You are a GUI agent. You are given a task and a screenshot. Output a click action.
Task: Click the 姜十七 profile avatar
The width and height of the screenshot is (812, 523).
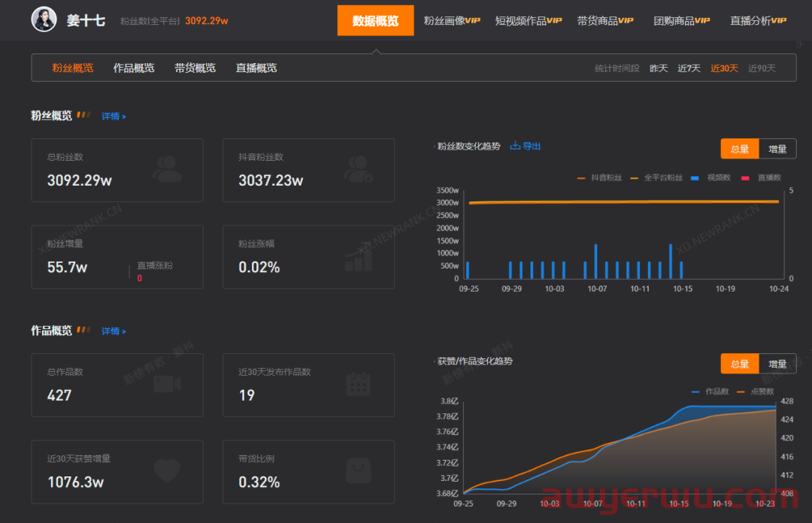[44, 20]
